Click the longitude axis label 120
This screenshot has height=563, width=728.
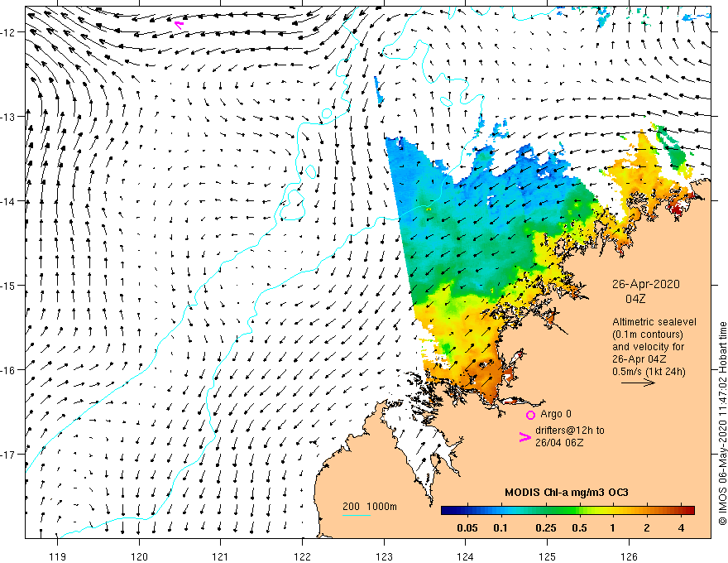(139, 556)
